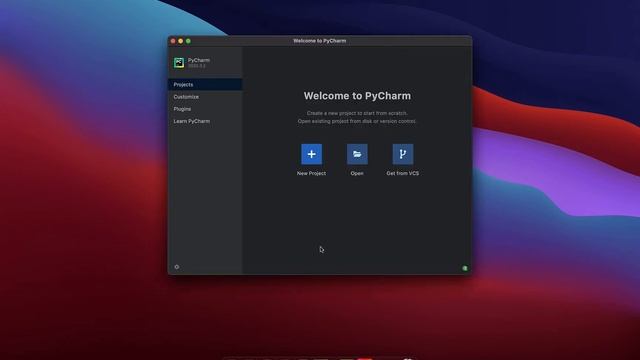Click the PyCharm name in the sidebar
640x360 pixels.
point(199,60)
